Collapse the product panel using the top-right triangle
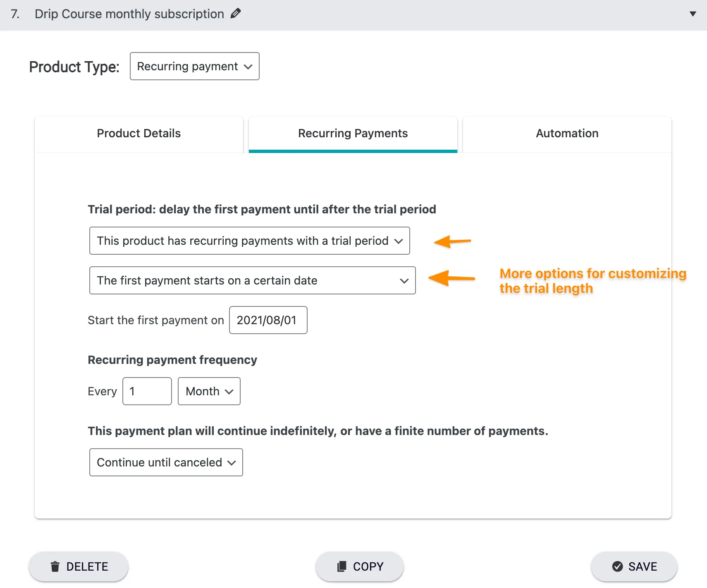The image size is (707, 588). [x=693, y=14]
